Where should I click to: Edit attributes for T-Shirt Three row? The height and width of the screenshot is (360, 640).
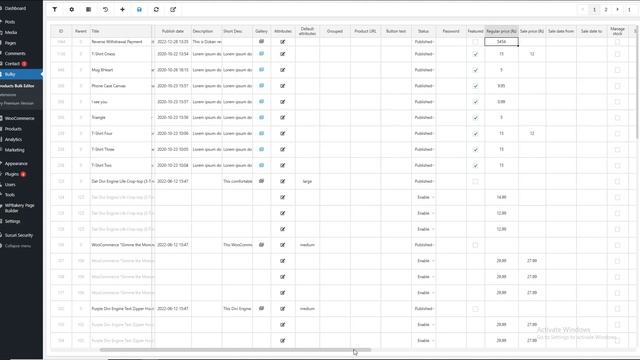(282, 149)
